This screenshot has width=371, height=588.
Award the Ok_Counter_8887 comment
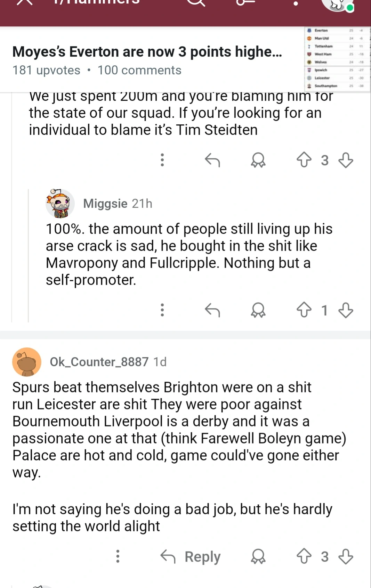pyautogui.click(x=258, y=556)
